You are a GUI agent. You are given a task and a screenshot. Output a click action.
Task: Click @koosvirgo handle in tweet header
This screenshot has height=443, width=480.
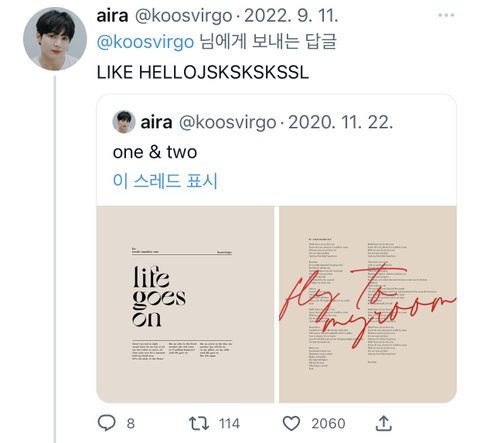tap(183, 16)
